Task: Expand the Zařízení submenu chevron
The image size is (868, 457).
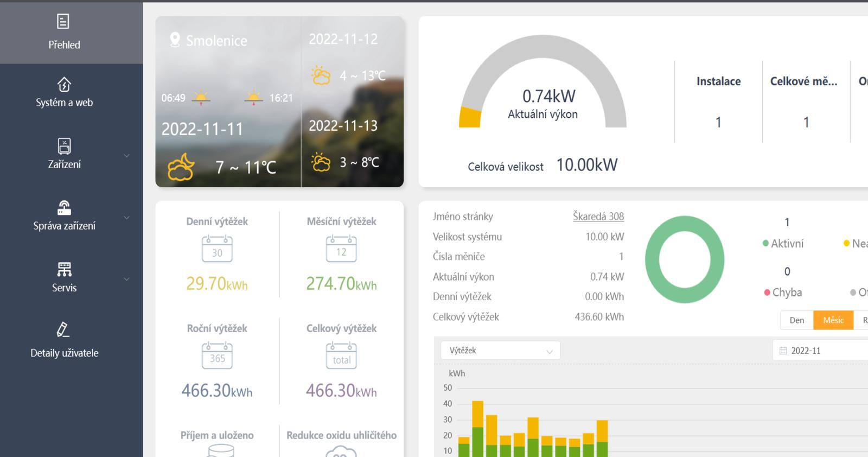Action: [126, 156]
